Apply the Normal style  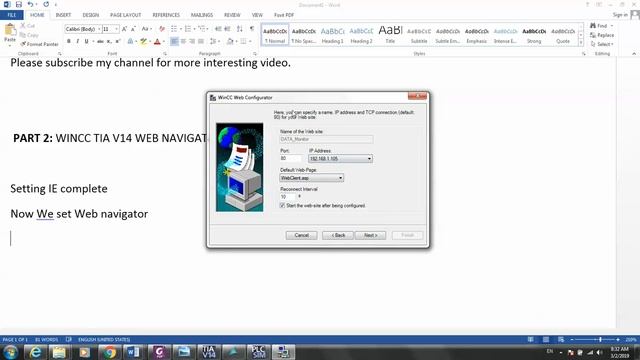pyautogui.click(x=275, y=35)
